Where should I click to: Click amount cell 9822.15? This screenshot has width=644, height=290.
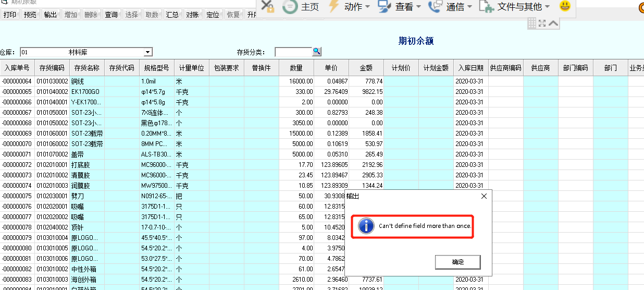click(366, 92)
